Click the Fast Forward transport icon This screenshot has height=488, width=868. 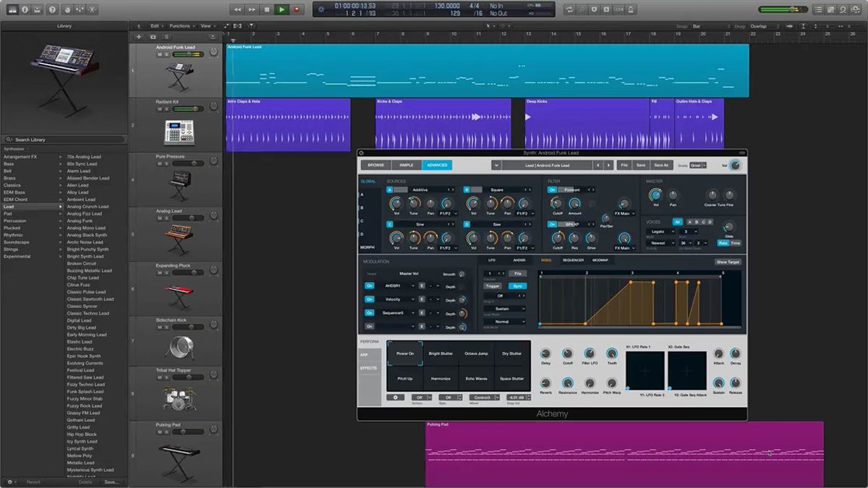coord(251,9)
